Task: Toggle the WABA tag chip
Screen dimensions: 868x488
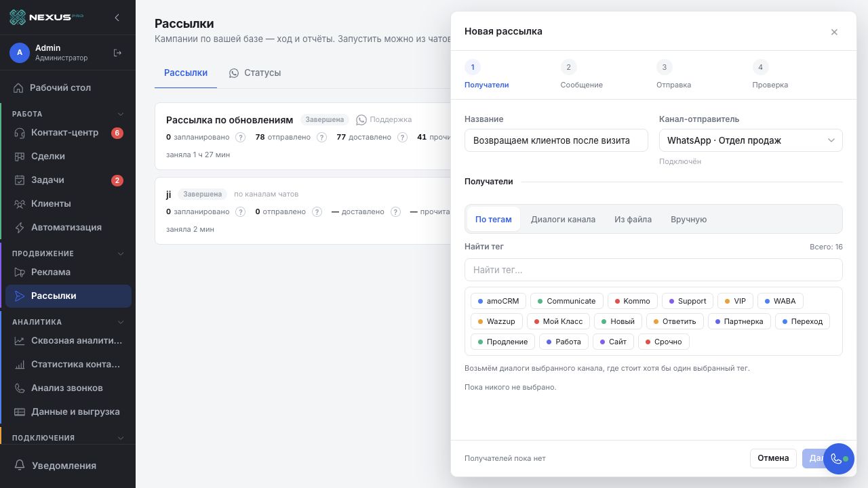Action: pyautogui.click(x=780, y=301)
